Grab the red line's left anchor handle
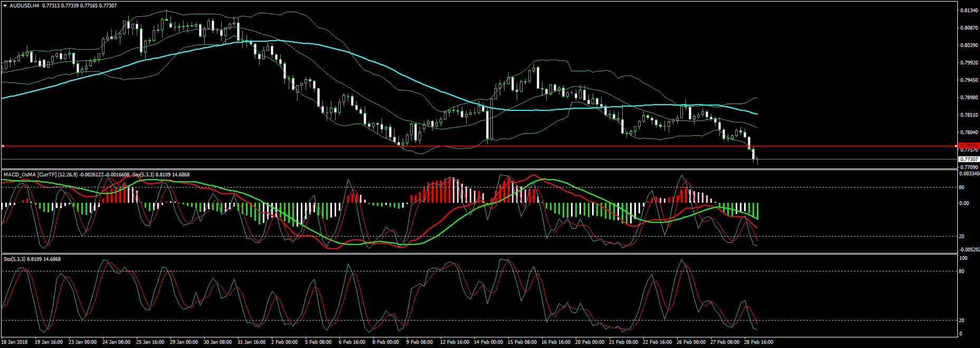 [3, 146]
